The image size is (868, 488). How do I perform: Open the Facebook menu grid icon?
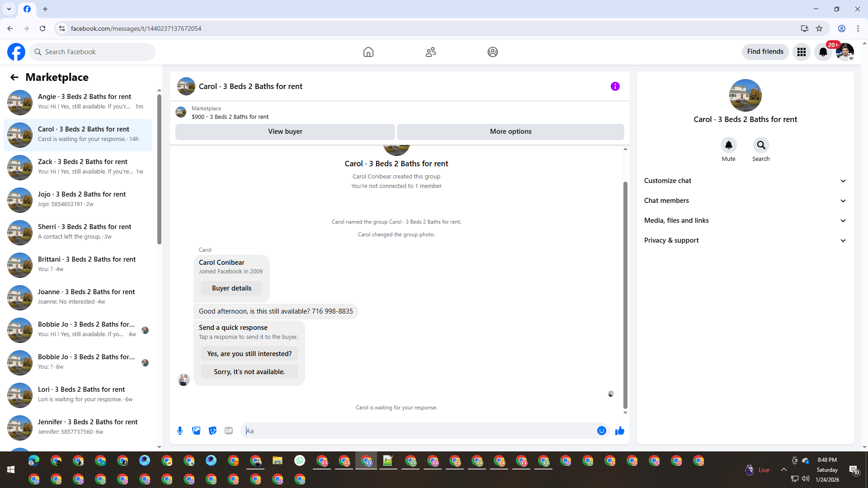point(801,52)
